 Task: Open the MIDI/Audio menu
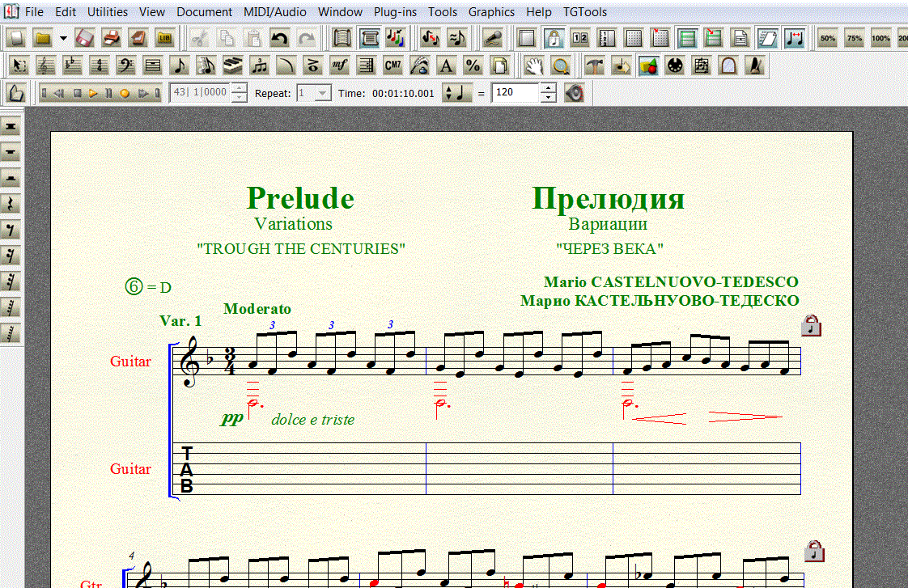(274, 11)
